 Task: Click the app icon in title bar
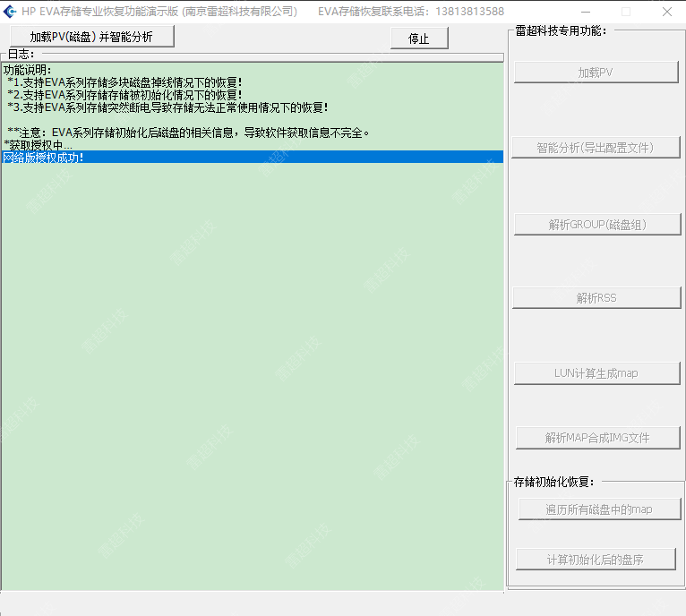10,12
